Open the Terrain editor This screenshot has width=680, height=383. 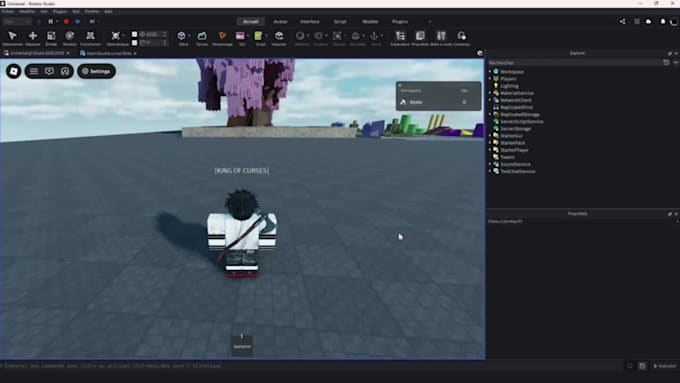(x=202, y=38)
